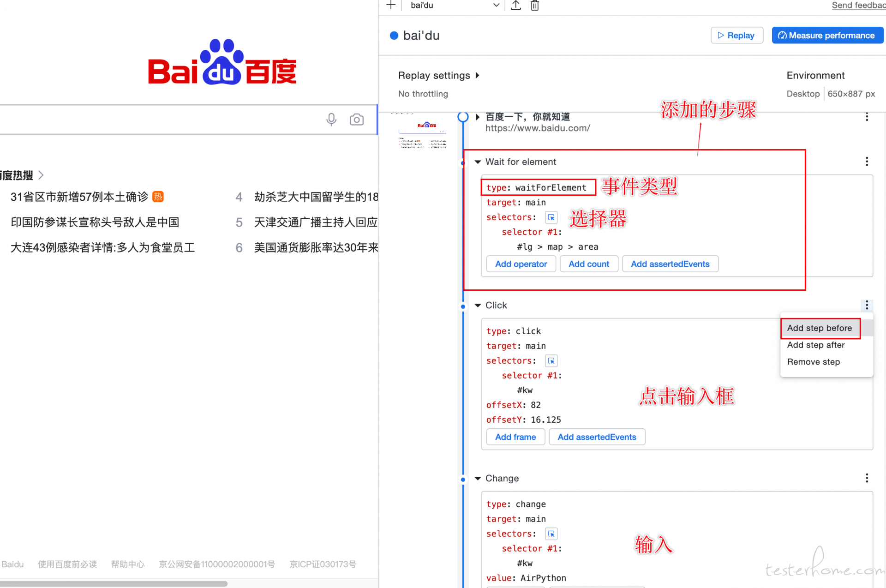Click the Add operator button

tap(521, 264)
